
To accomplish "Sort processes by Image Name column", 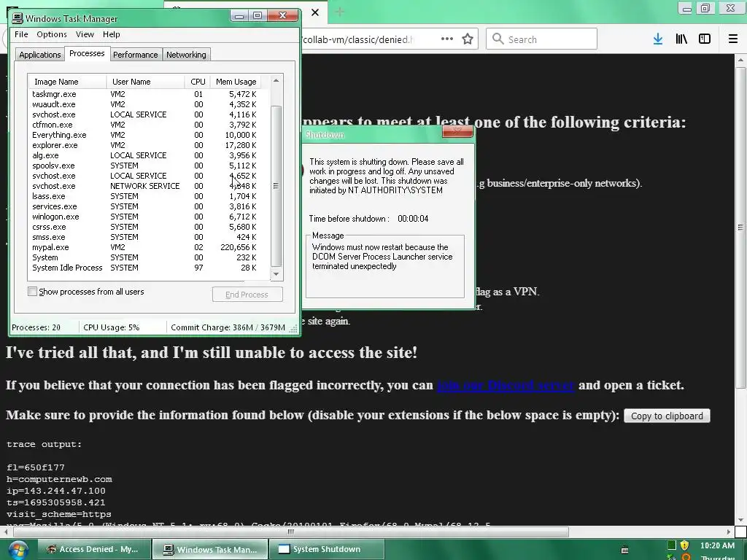I will (x=67, y=82).
